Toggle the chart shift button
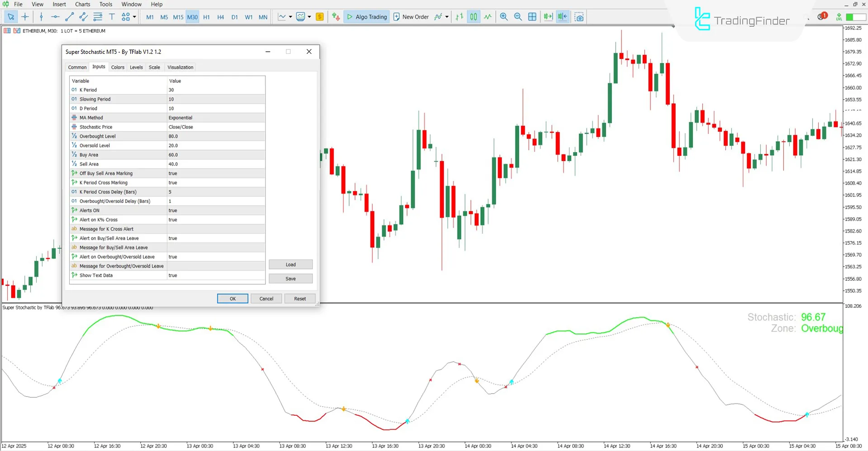This screenshot has height=451, width=868. coord(562,17)
